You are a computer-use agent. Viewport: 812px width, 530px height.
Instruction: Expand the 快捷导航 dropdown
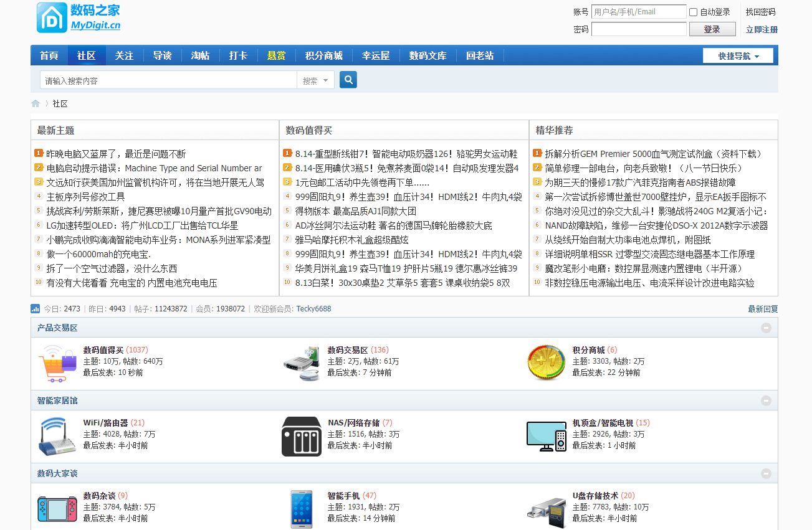(738, 55)
